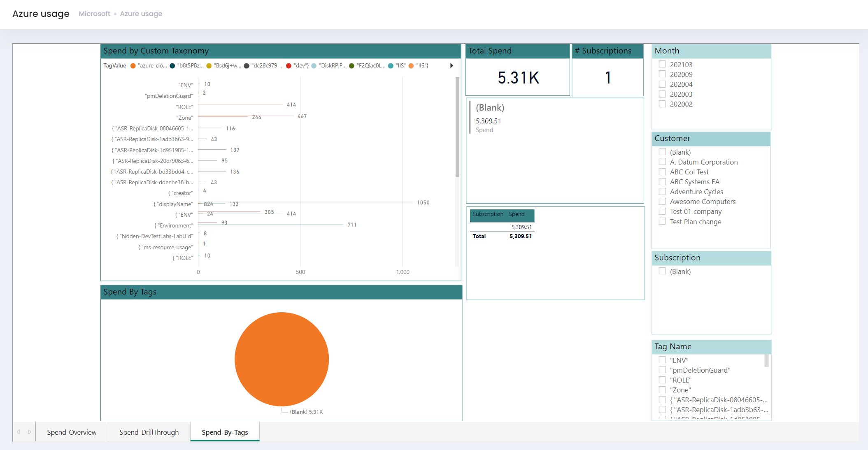Click the "displayName" 1050 bar value
This screenshot has width=868, height=450.
[x=423, y=202]
